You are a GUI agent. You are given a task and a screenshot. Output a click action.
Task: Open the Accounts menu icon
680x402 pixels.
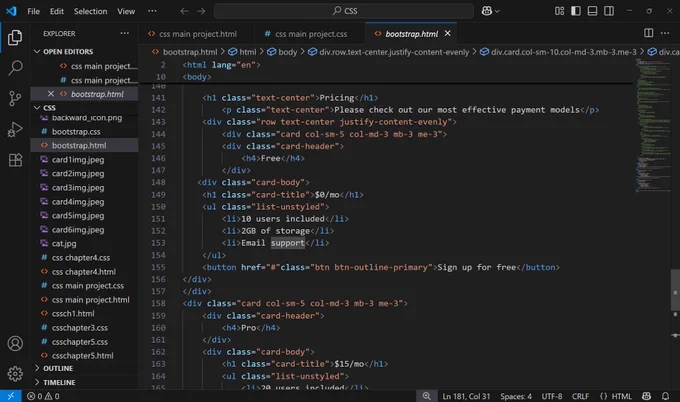(15, 343)
